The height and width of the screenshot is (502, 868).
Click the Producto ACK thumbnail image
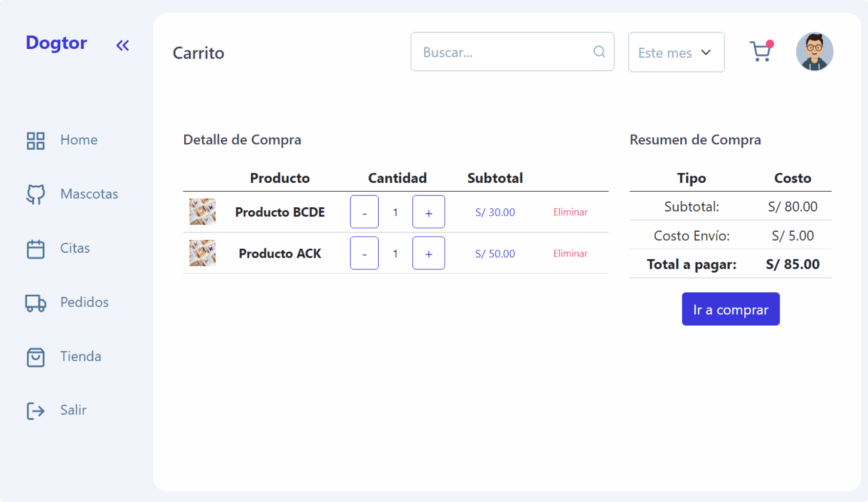pyautogui.click(x=202, y=253)
